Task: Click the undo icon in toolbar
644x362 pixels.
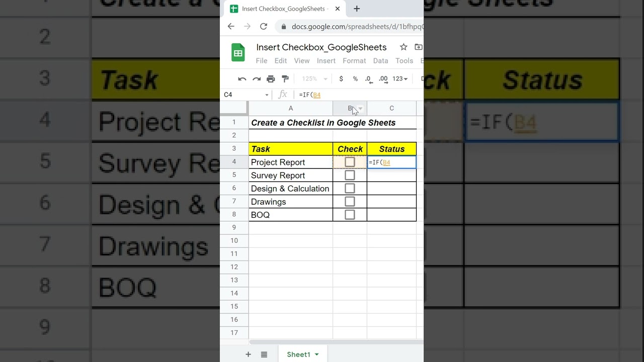Action: pyautogui.click(x=242, y=79)
